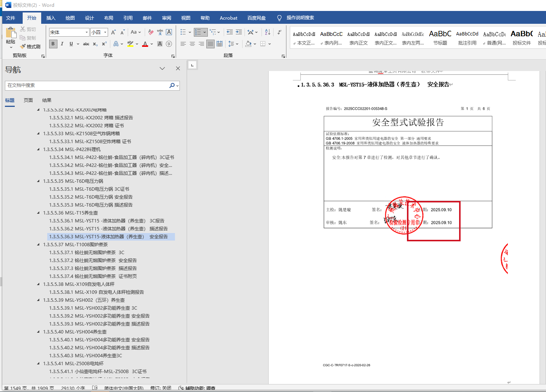Collapse the 1.3.5.5.37 MSL-T1008围炉煮茶 heading
546x392 pixels.
[x=38, y=245]
